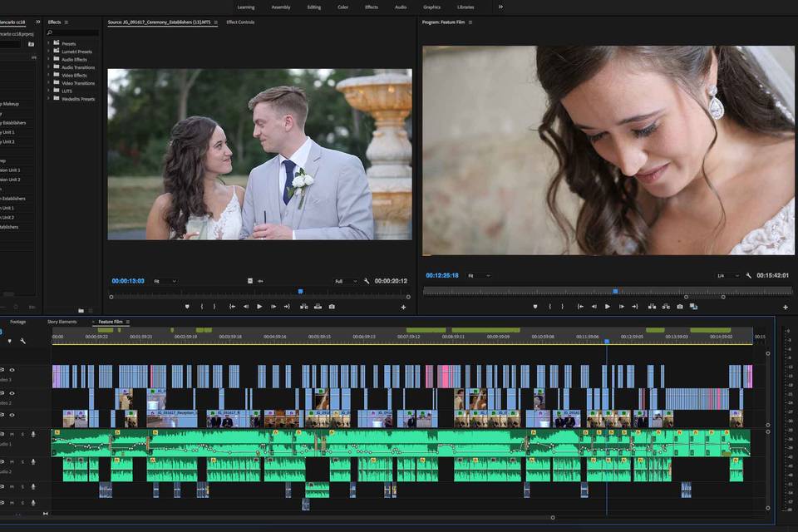Step back one frame in Source monitor
The image size is (798, 532).
coord(246,307)
